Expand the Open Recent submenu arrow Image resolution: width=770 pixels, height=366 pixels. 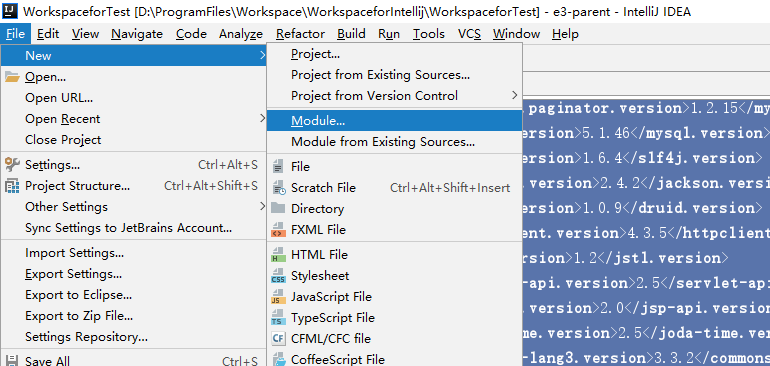click(263, 118)
